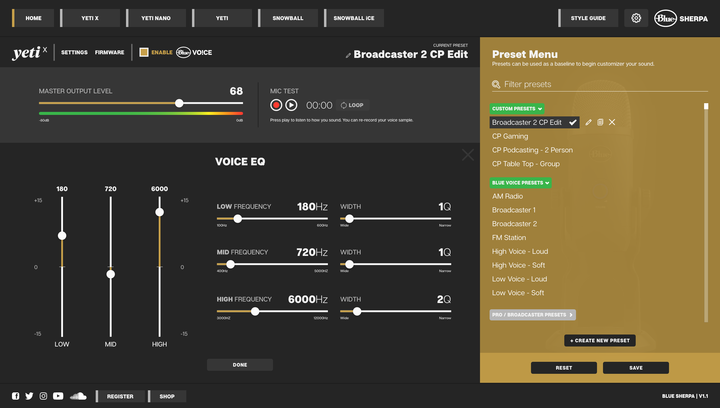The height and width of the screenshot is (408, 720).
Task: Click the HIGH vertical EQ slider handle
Action: (x=159, y=212)
